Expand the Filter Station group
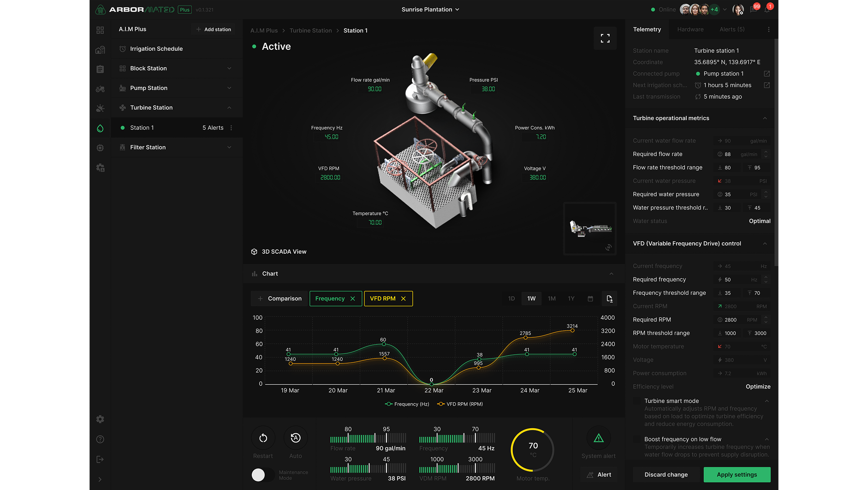This screenshot has width=868, height=490. point(177,148)
